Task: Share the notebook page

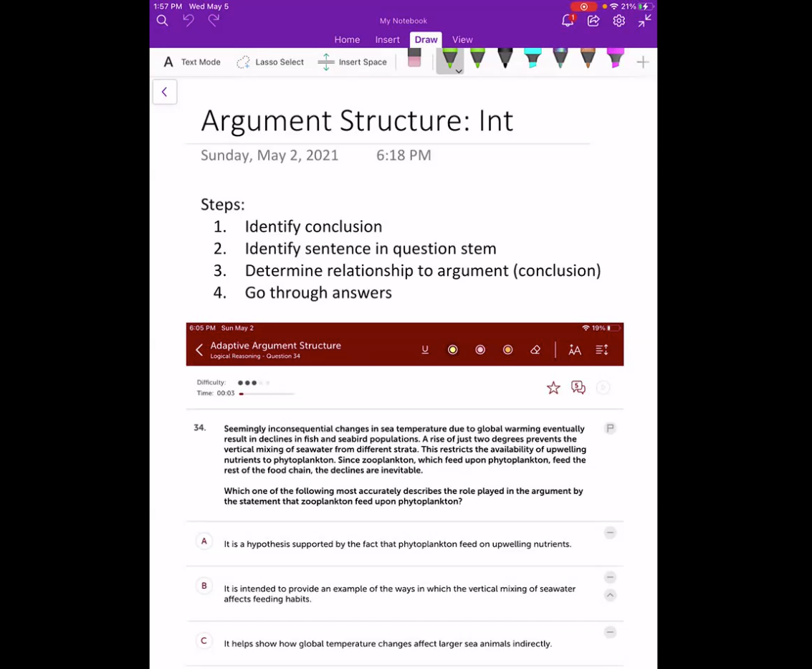Action: 593,21
